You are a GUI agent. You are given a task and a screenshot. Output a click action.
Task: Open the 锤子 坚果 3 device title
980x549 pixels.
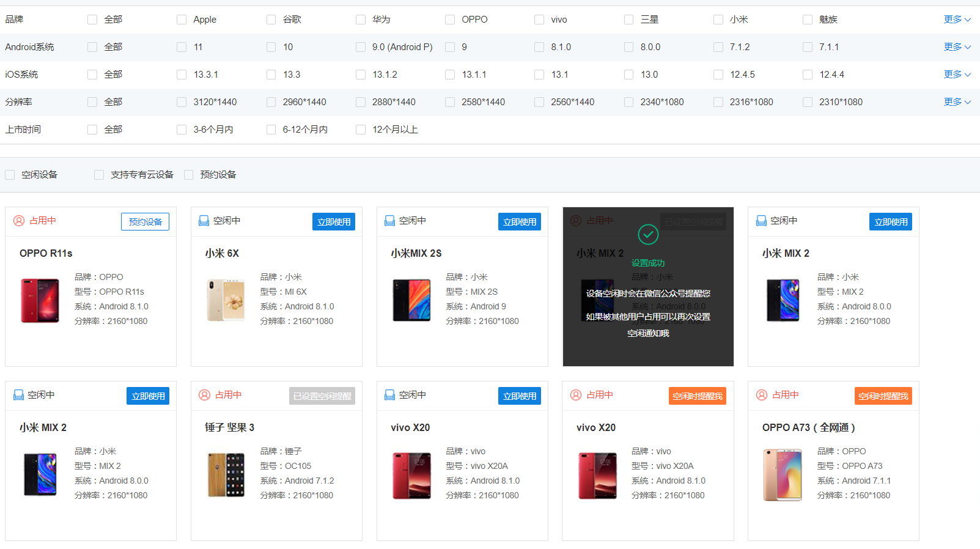229,427
